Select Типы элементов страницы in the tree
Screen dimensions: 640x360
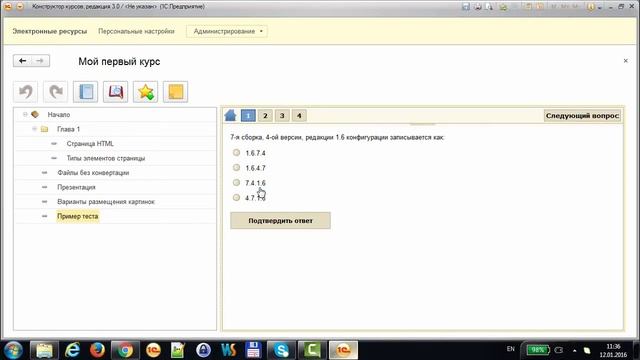coord(106,158)
